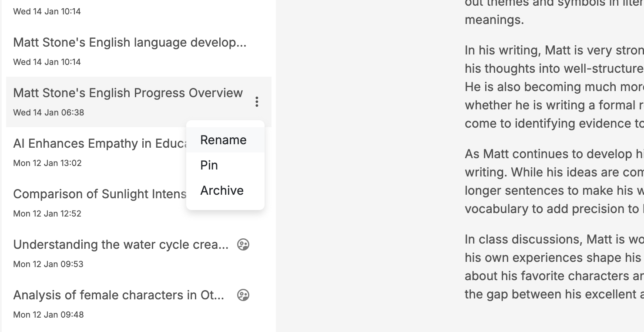The image size is (644, 332).
Task: Select the Matt Stone's English Progress Overview title
Action: click(128, 93)
